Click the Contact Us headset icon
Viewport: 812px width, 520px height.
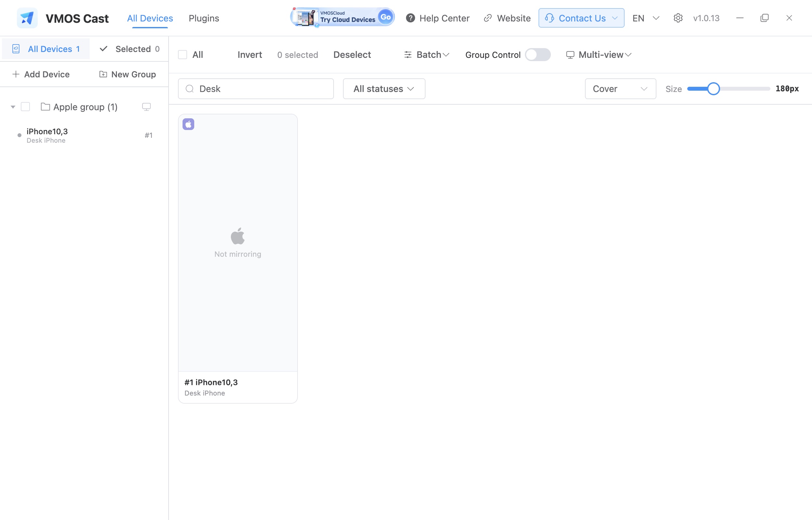(x=550, y=18)
